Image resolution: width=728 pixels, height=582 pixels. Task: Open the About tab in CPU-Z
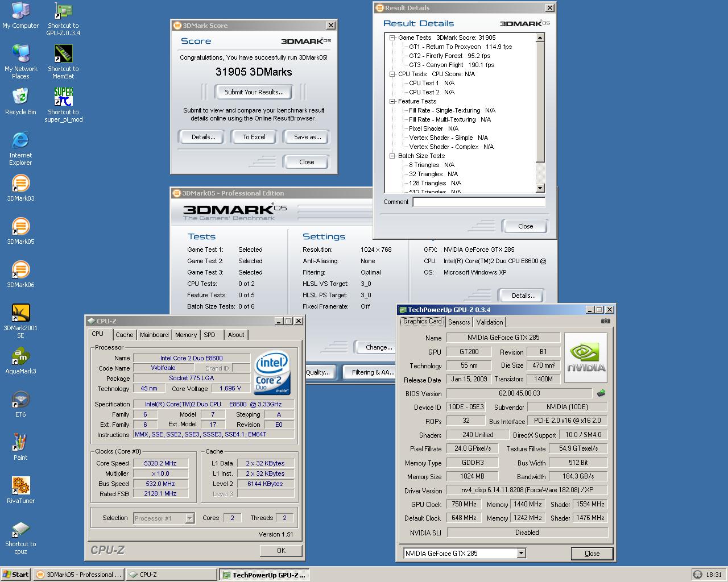click(x=236, y=335)
